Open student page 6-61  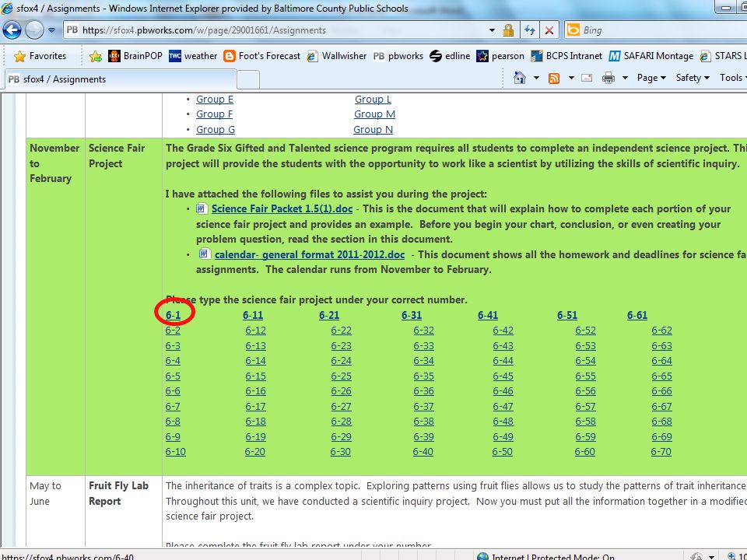(x=637, y=315)
